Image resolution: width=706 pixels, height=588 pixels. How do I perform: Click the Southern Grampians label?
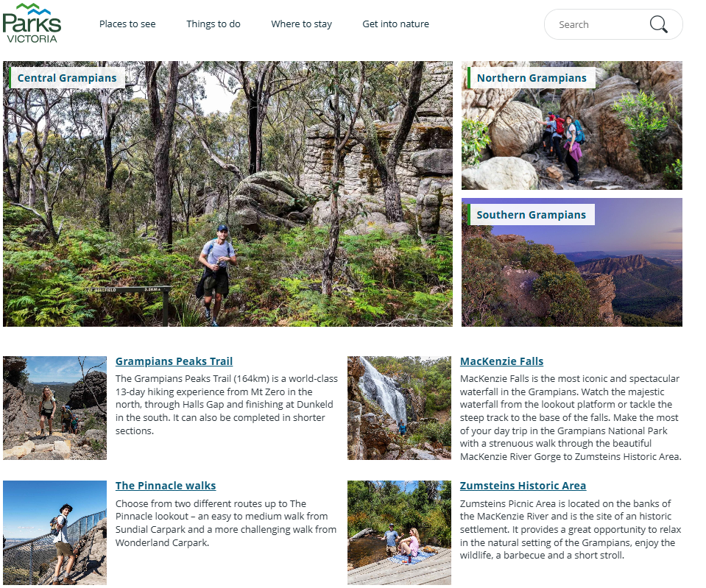point(532,215)
